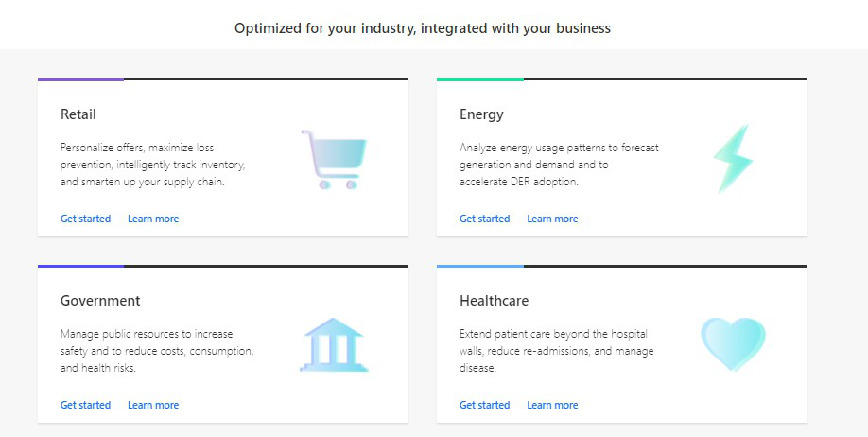Follow Get started link in Energy card

click(484, 218)
